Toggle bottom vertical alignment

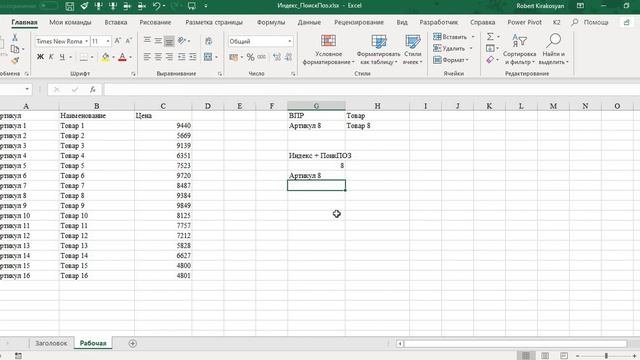tap(169, 41)
